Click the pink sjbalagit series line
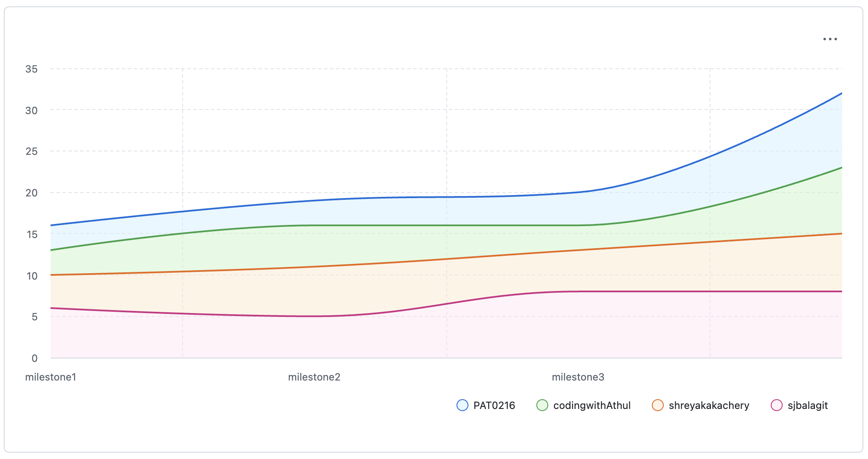The width and height of the screenshot is (868, 459). (637, 291)
